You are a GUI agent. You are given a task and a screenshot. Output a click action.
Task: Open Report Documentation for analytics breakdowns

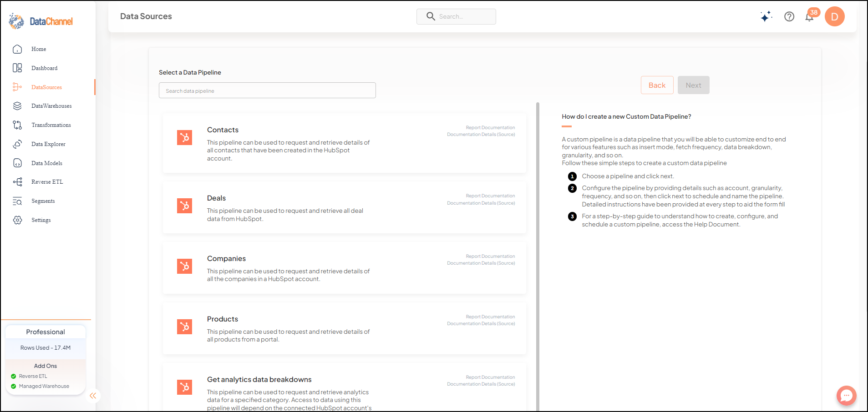coord(490,377)
